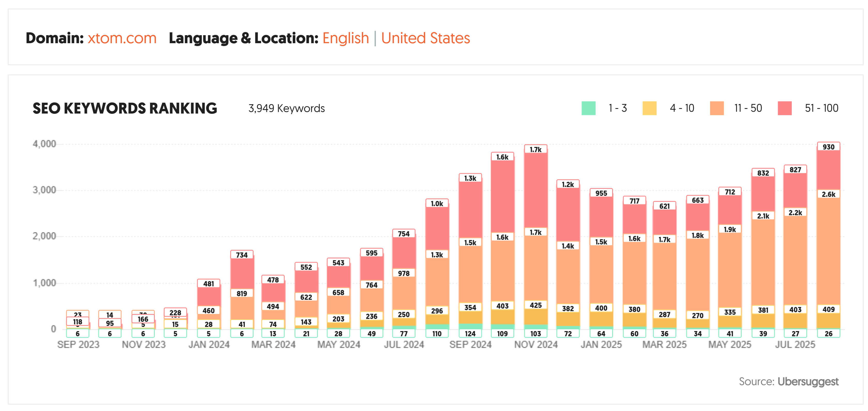The image size is (868, 411).
Task: Click the 481 label on JAN 2024 bar
Action: click(x=209, y=283)
